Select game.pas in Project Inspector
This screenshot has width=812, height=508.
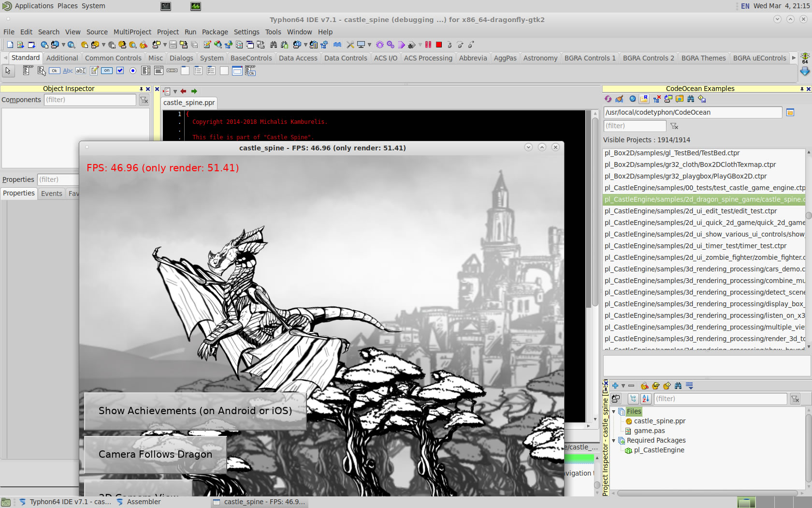tap(649, 431)
